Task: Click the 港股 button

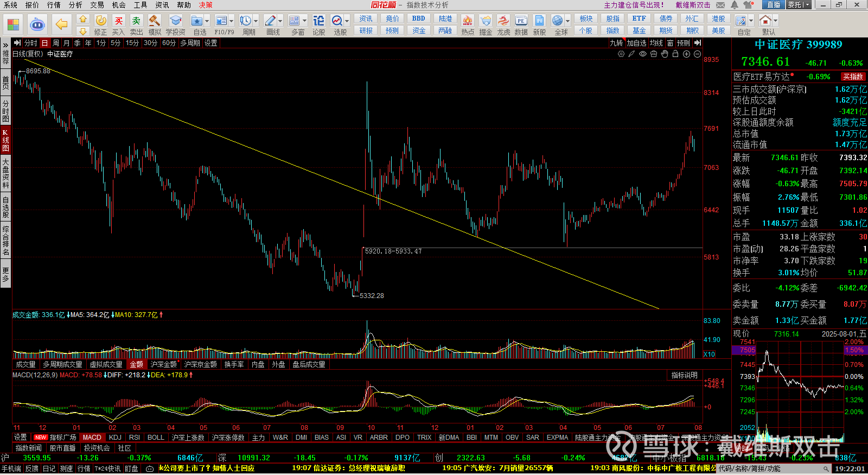Action: click(x=718, y=18)
